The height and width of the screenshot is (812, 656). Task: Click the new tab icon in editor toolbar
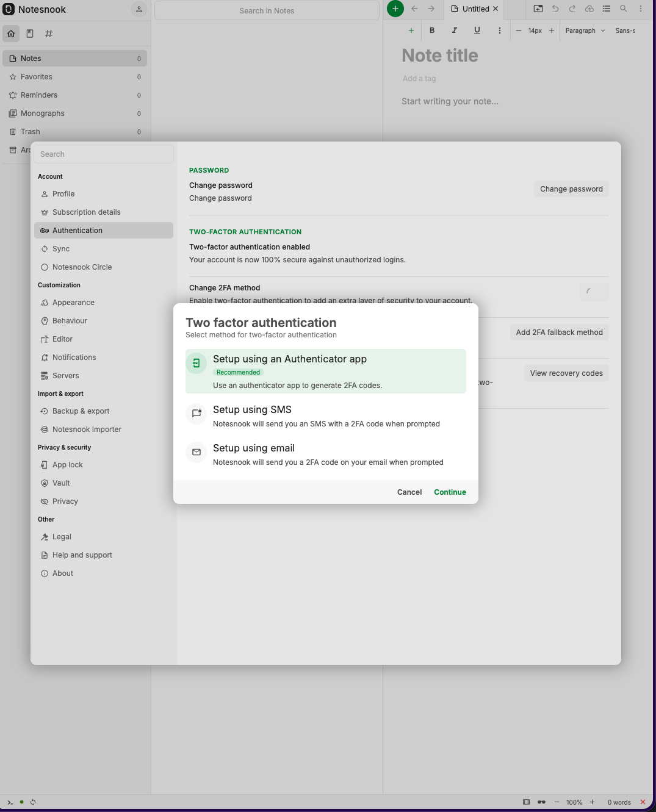pos(538,9)
